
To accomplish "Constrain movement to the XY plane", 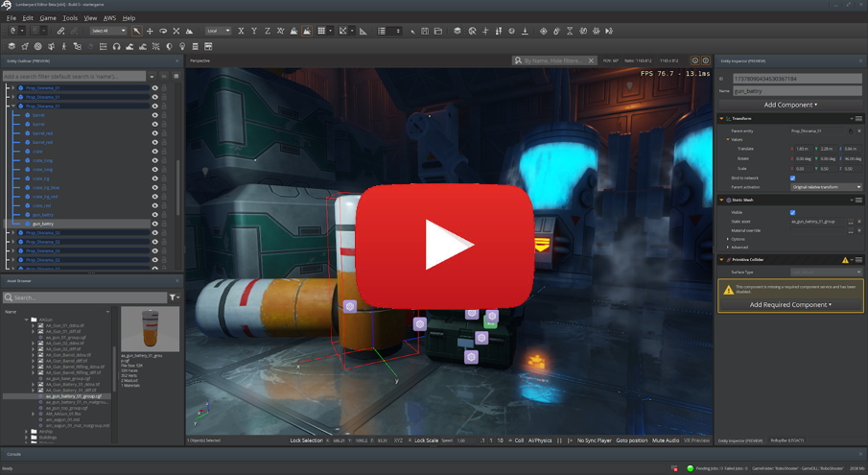I will pos(281,31).
